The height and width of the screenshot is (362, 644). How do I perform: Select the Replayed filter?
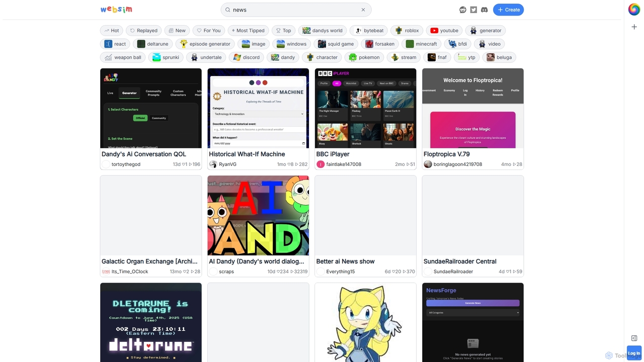click(144, 30)
